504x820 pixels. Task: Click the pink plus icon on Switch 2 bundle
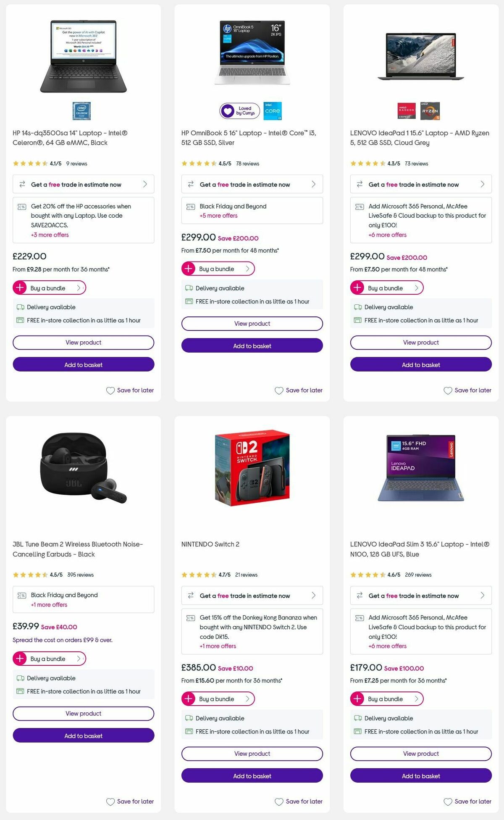click(x=189, y=699)
